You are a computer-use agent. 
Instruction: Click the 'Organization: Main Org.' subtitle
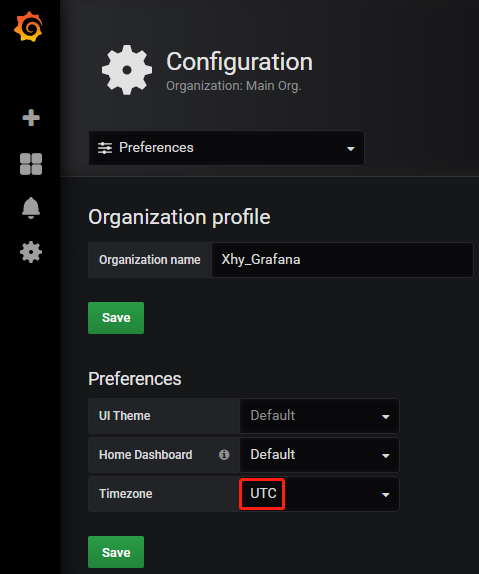click(234, 86)
